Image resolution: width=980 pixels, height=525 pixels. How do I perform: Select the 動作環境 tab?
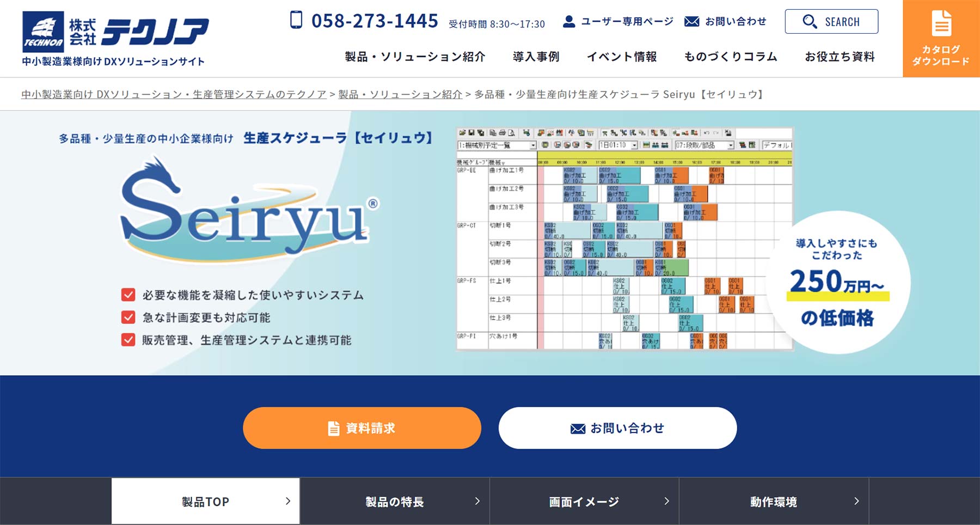point(774,501)
